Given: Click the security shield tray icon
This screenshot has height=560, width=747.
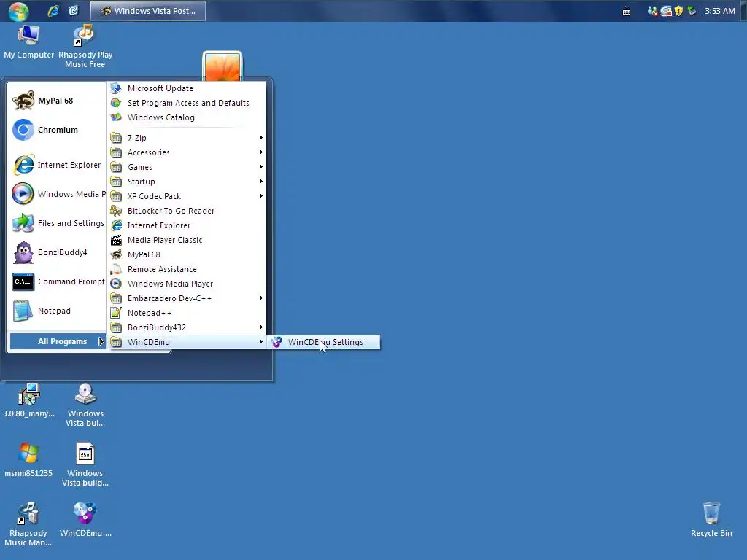Looking at the screenshot, I should (679, 11).
